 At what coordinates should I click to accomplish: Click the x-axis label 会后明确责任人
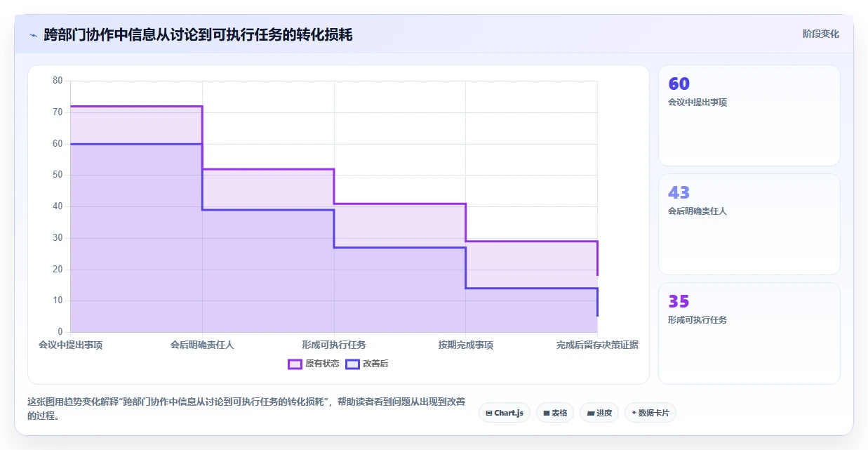click(x=202, y=345)
